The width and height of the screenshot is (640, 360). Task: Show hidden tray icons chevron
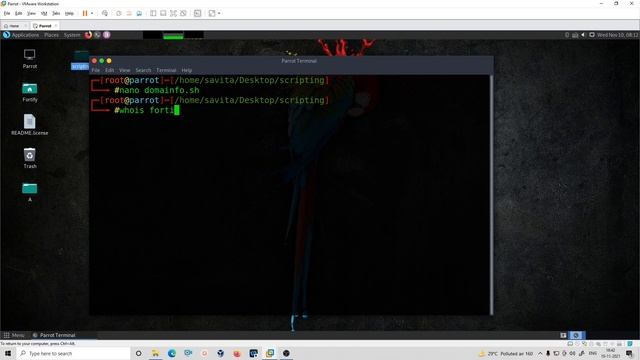point(540,353)
